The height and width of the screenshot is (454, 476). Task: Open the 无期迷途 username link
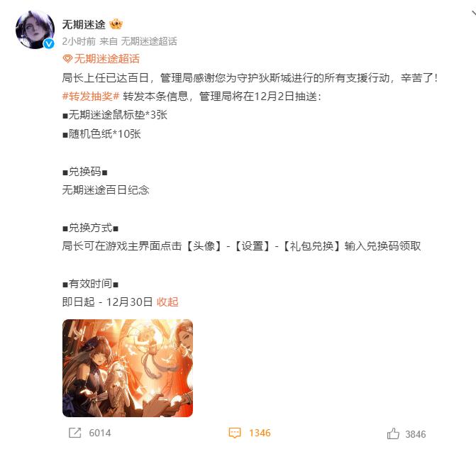84,24
